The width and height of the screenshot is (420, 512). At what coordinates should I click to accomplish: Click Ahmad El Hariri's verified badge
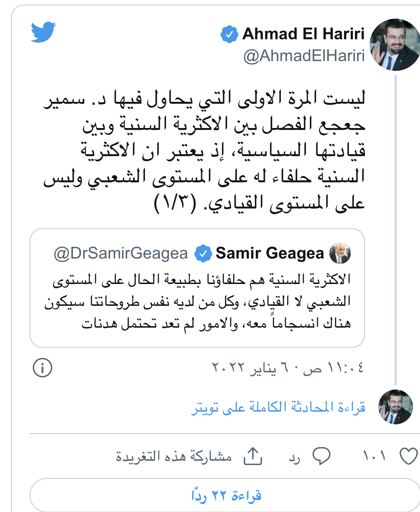tap(229, 34)
